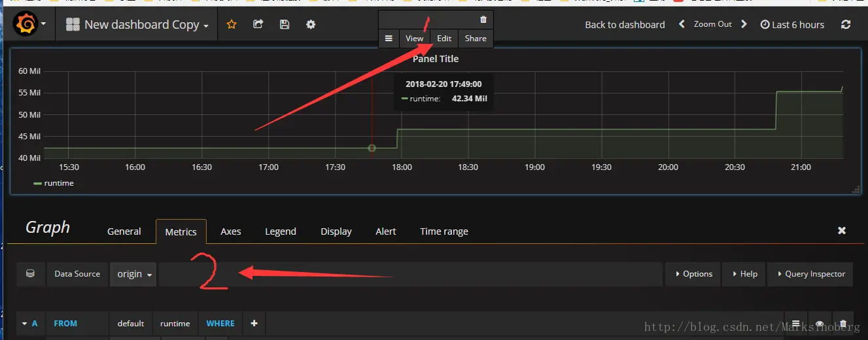
Task: Refresh the dashboard with the refresh icon
Action: click(846, 24)
